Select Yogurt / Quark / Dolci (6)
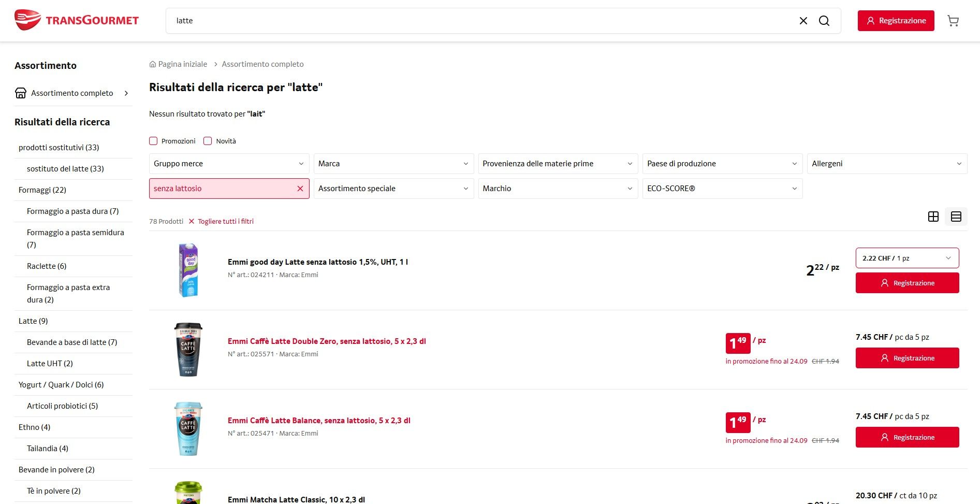980x504 pixels. click(61, 385)
